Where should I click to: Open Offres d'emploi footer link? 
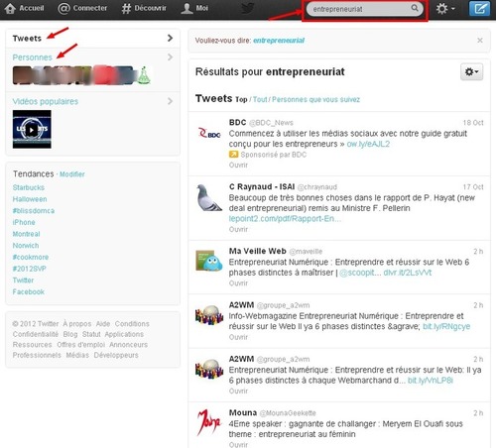[81, 345]
